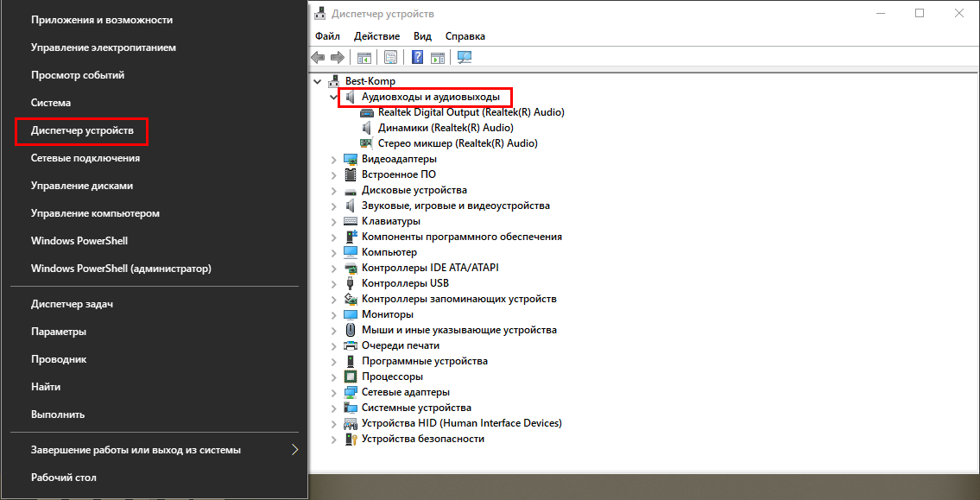Click the Back arrow in the toolbar

click(x=318, y=58)
